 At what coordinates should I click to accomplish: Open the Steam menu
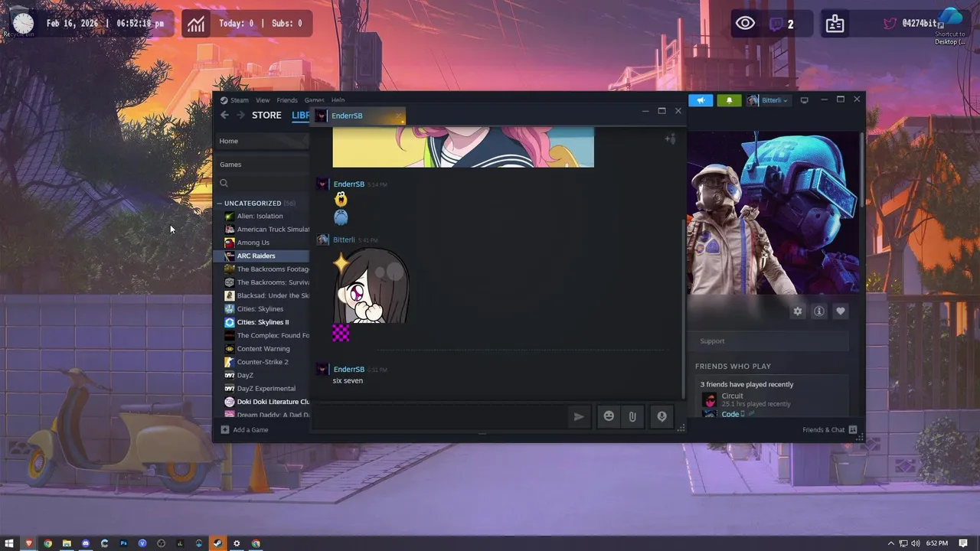[x=239, y=100]
